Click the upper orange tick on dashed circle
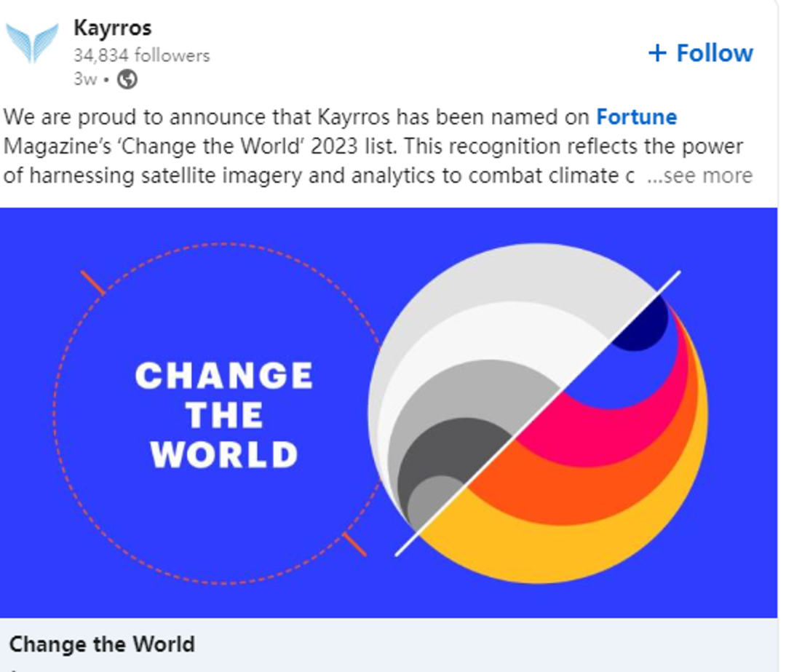786x672 pixels. (x=92, y=282)
